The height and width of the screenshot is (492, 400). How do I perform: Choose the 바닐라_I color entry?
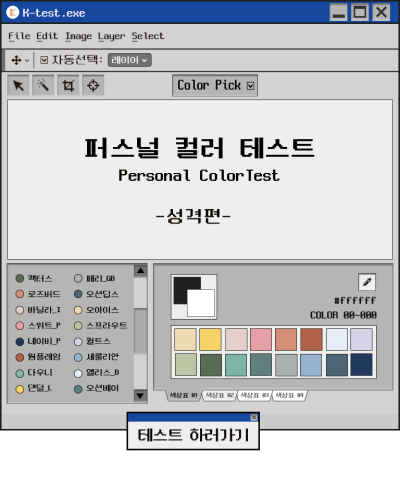point(38,310)
